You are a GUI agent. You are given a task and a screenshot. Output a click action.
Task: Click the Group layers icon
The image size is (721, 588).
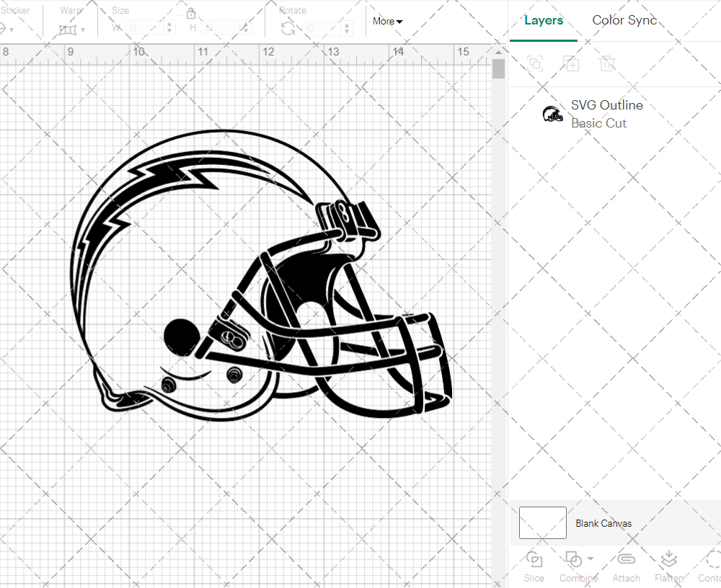tap(535, 63)
